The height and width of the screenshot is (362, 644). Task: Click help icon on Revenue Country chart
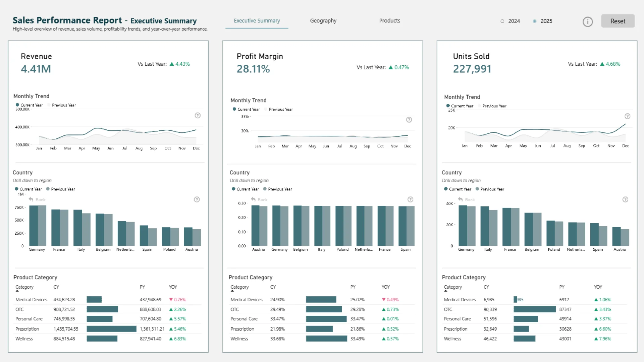point(197,199)
